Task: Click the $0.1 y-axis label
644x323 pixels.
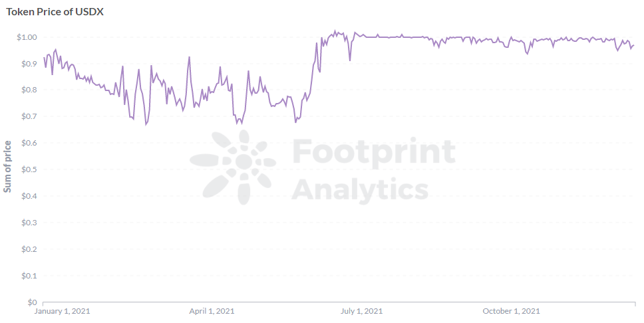Action: click(29, 276)
